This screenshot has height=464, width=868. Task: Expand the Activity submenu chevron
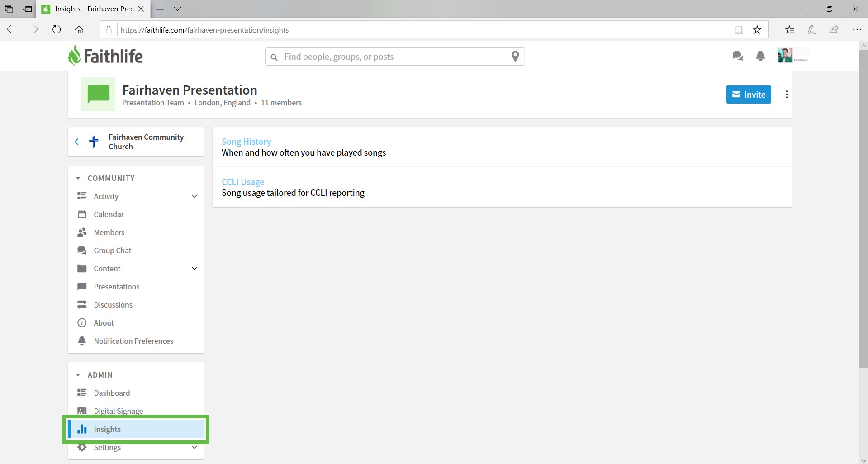[x=194, y=196]
